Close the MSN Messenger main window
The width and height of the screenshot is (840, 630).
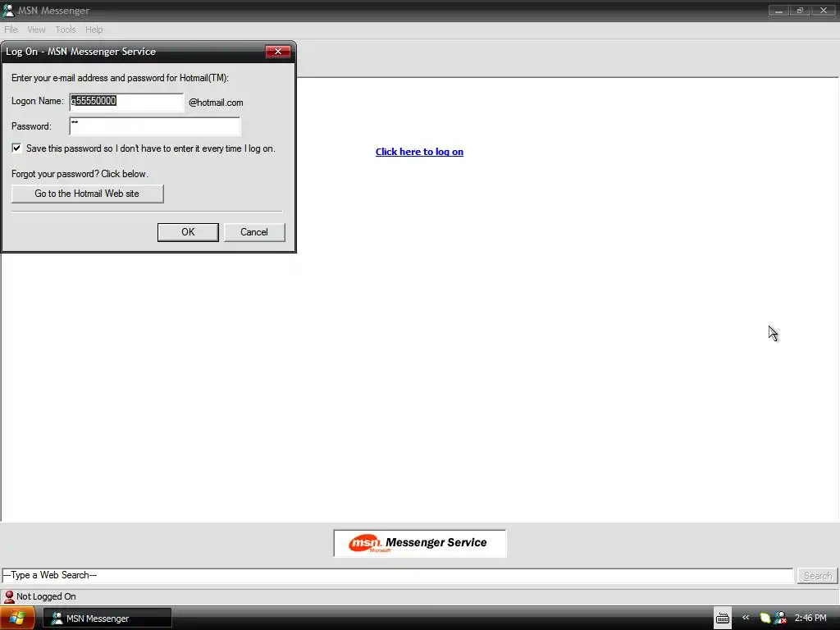coord(823,10)
